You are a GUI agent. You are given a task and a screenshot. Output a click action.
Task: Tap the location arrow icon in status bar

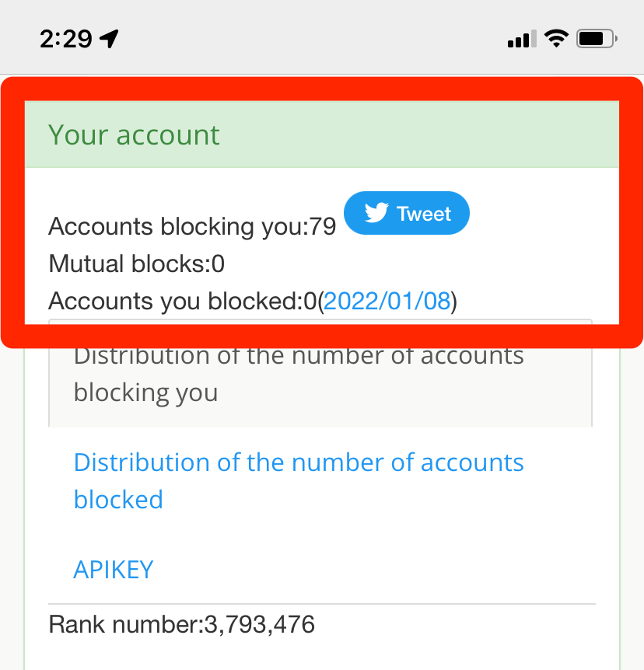(x=107, y=37)
